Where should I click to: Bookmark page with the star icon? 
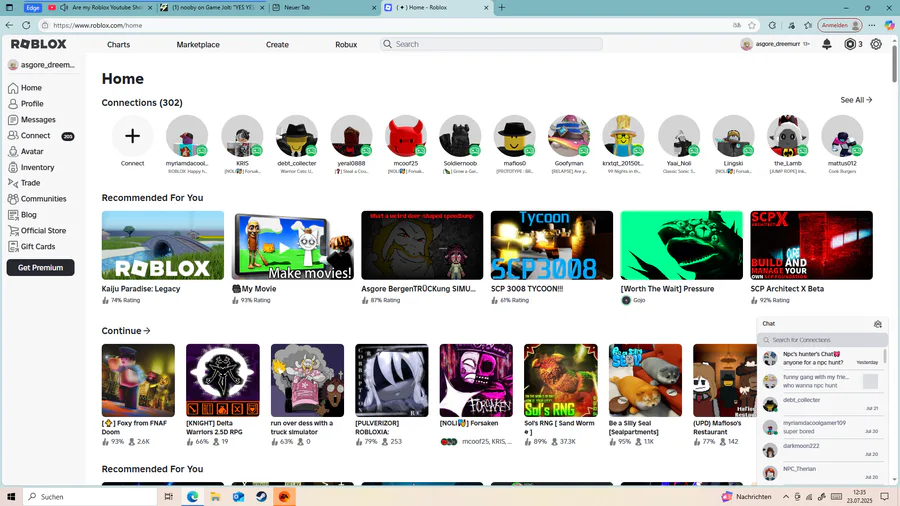coord(752,25)
